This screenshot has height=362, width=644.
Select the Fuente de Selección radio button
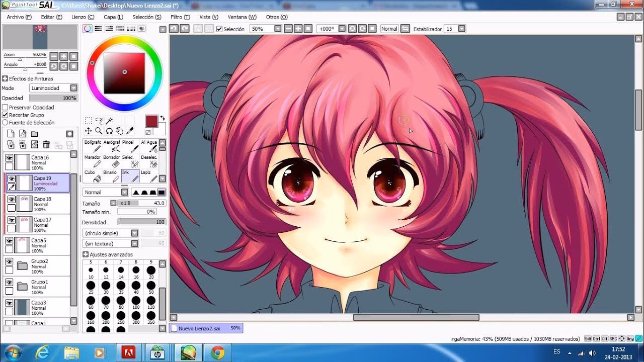pyautogui.click(x=4, y=122)
